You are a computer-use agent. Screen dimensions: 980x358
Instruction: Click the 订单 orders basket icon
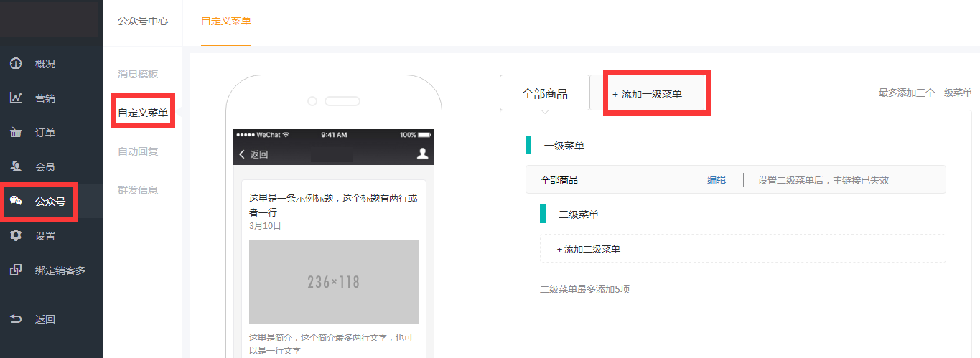(x=16, y=133)
